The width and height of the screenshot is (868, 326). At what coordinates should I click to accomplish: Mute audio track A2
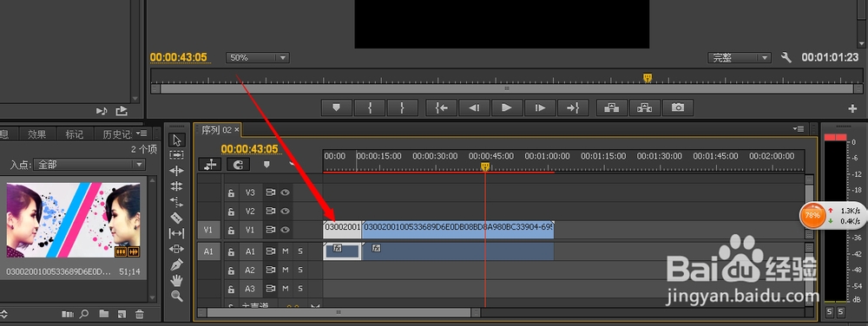pyautogui.click(x=286, y=271)
